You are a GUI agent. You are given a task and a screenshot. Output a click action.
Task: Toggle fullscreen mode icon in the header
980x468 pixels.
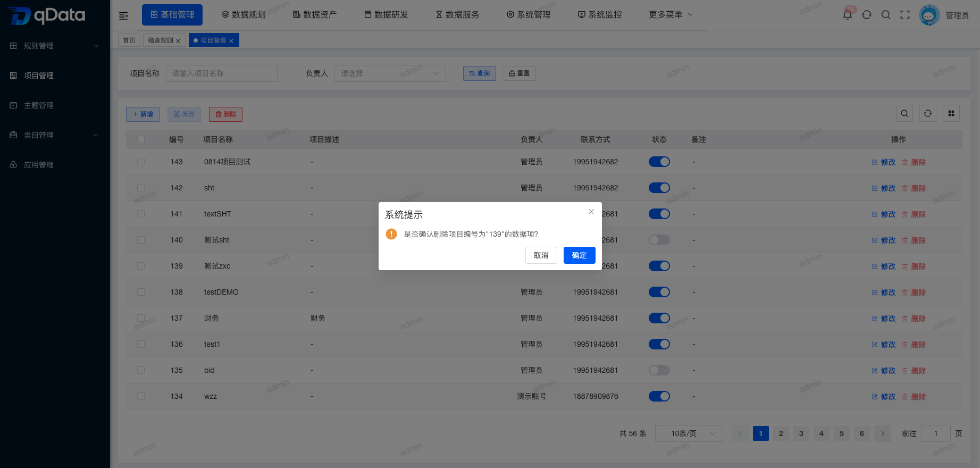click(x=905, y=15)
